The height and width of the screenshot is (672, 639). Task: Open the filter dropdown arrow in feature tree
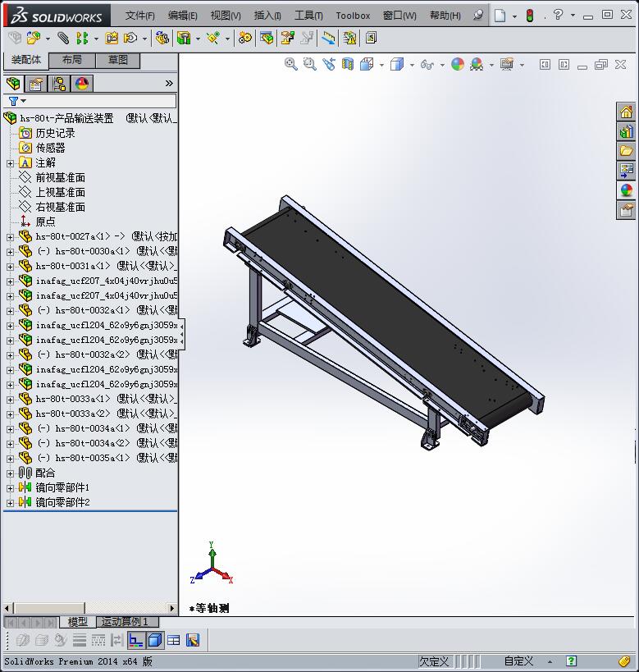24,101
